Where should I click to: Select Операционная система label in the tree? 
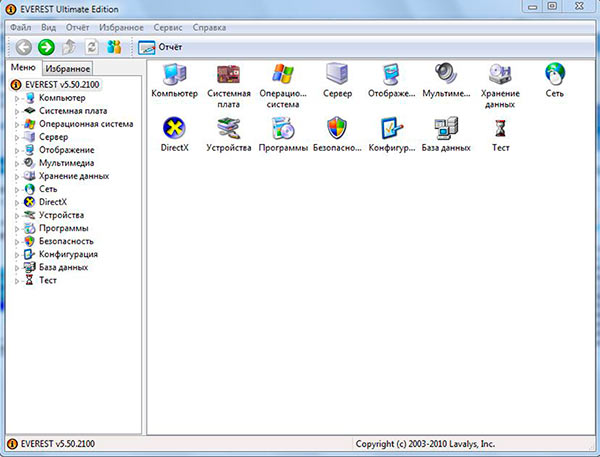click(86, 124)
